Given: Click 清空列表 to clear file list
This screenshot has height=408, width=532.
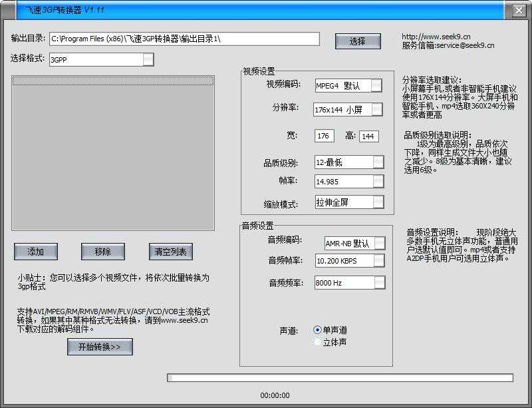Looking at the screenshot, I should coord(171,252).
